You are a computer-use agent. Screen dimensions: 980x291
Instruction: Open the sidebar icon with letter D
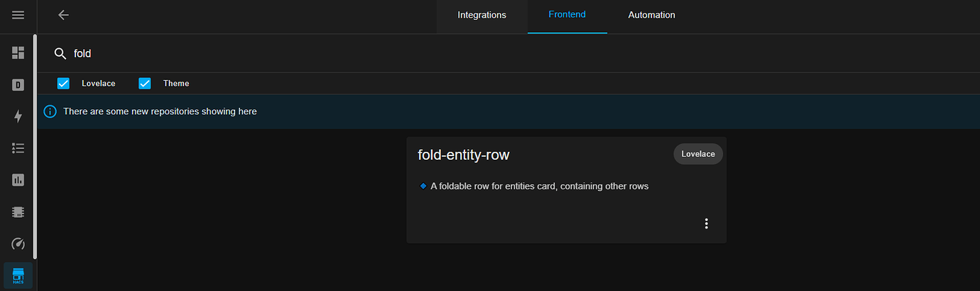[x=18, y=85]
